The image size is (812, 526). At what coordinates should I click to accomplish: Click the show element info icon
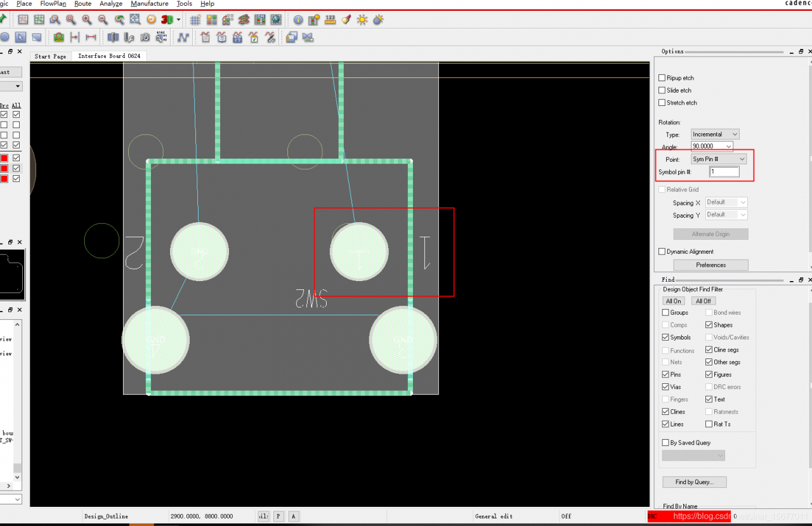point(298,20)
